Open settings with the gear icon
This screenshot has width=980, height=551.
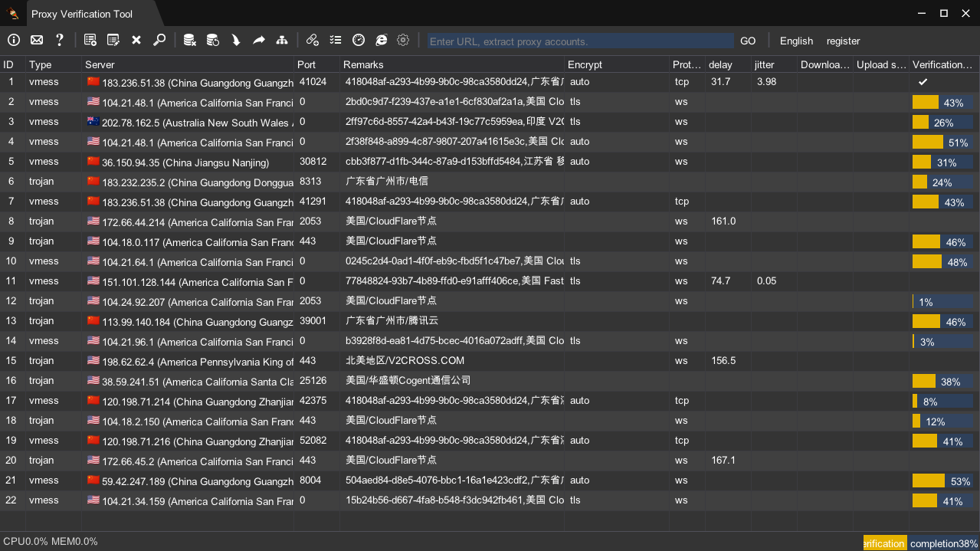coord(404,40)
